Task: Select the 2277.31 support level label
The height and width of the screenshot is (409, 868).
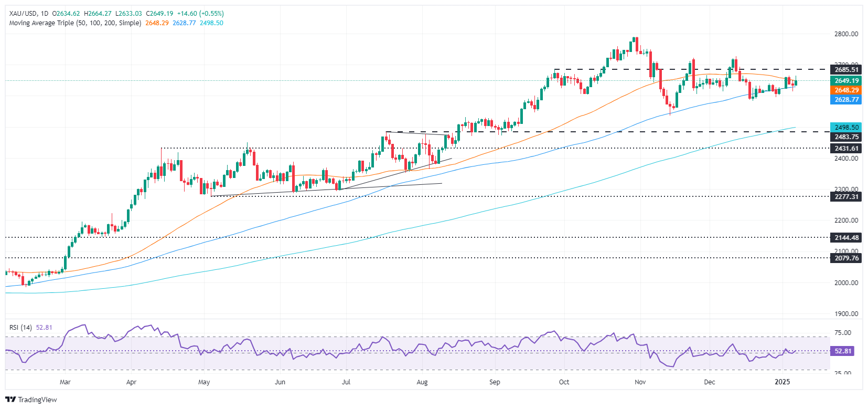Action: coord(846,197)
